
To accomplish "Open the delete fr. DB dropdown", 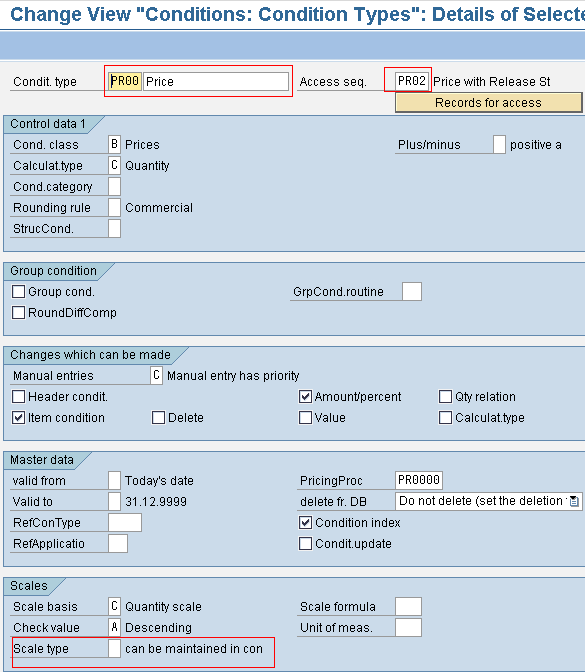I will point(488,501).
